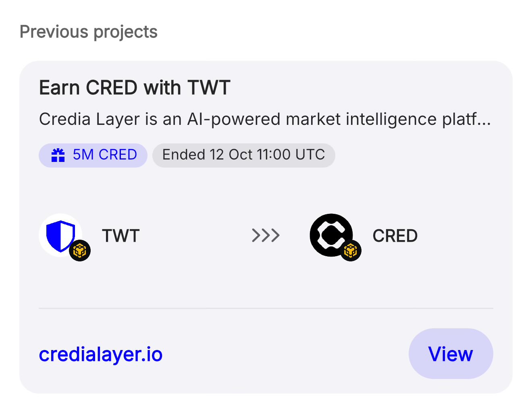Select the Previous projects heading
The width and height of the screenshot is (532, 404).
point(89,32)
